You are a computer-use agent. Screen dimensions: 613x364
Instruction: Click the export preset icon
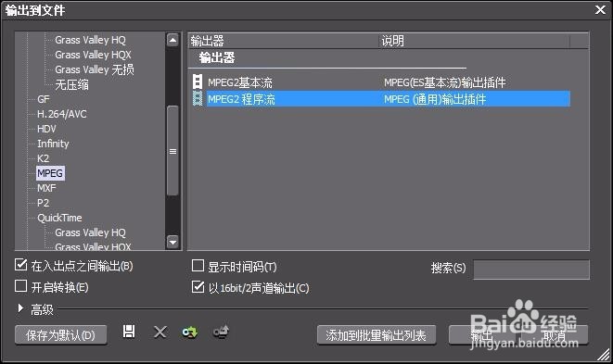[222, 333]
